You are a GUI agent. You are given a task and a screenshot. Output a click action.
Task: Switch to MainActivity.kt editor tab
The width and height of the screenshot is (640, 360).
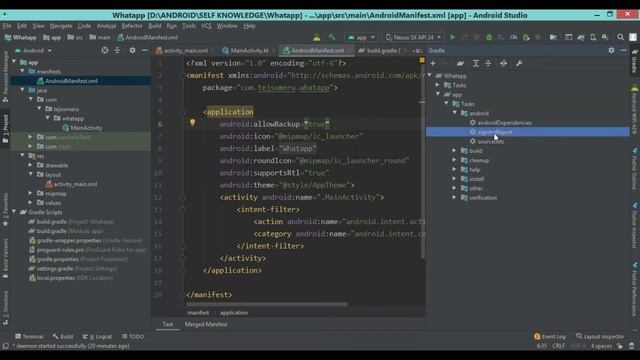pos(249,51)
